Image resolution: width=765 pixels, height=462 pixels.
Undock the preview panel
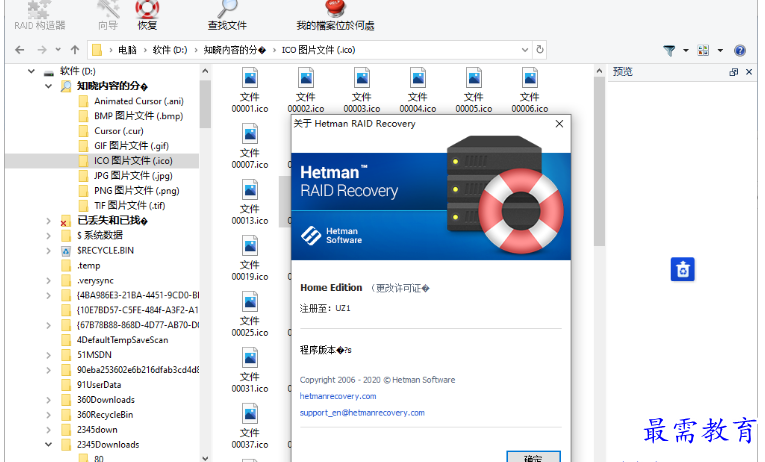(x=733, y=72)
